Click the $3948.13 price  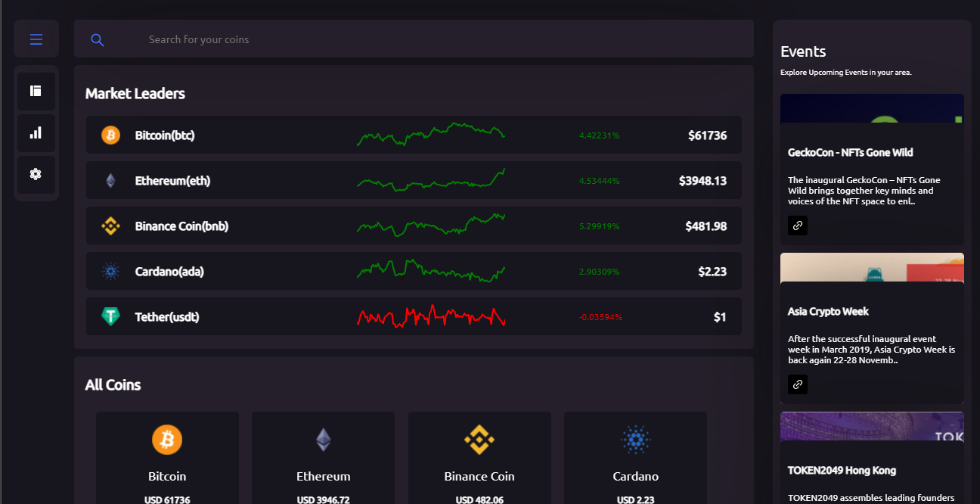click(703, 181)
